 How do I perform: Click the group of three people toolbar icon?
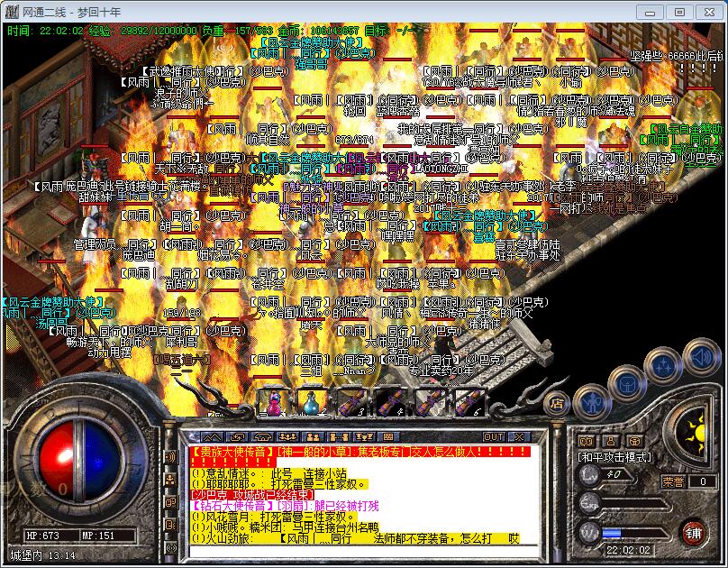coord(287,436)
